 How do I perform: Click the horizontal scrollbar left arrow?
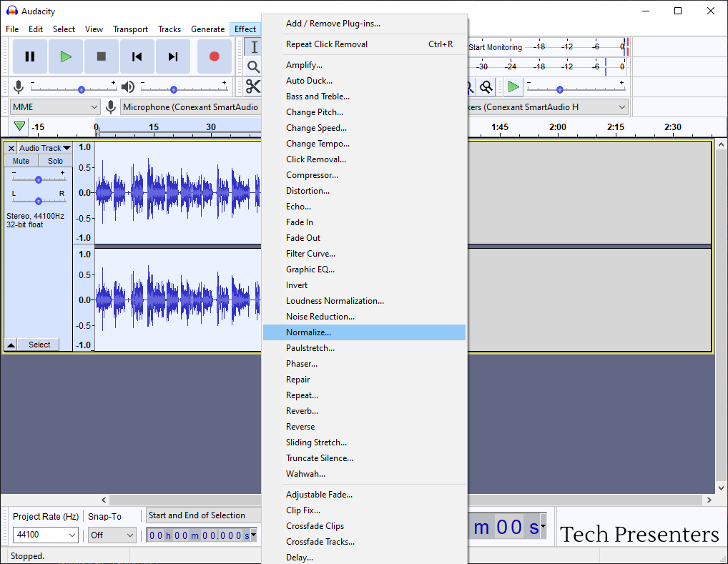click(x=104, y=500)
